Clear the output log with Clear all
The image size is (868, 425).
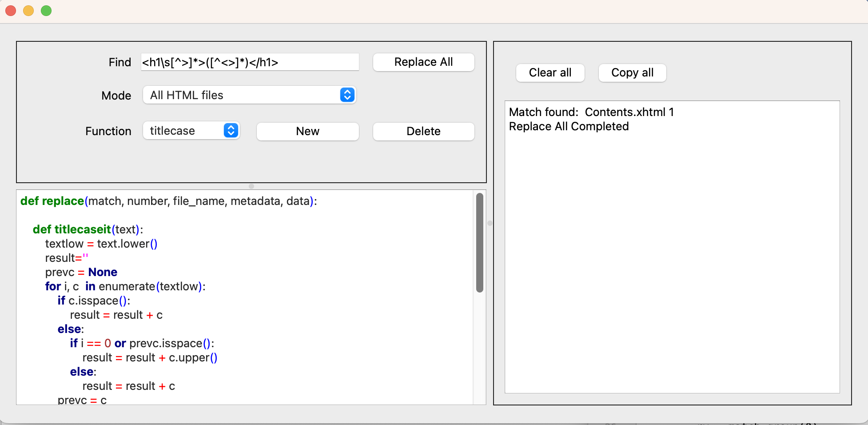point(550,73)
